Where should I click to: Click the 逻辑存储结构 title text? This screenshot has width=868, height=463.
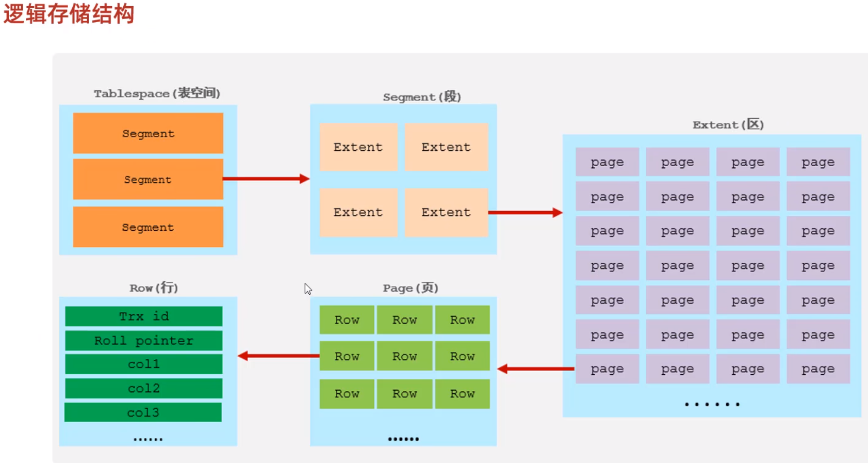click(69, 14)
